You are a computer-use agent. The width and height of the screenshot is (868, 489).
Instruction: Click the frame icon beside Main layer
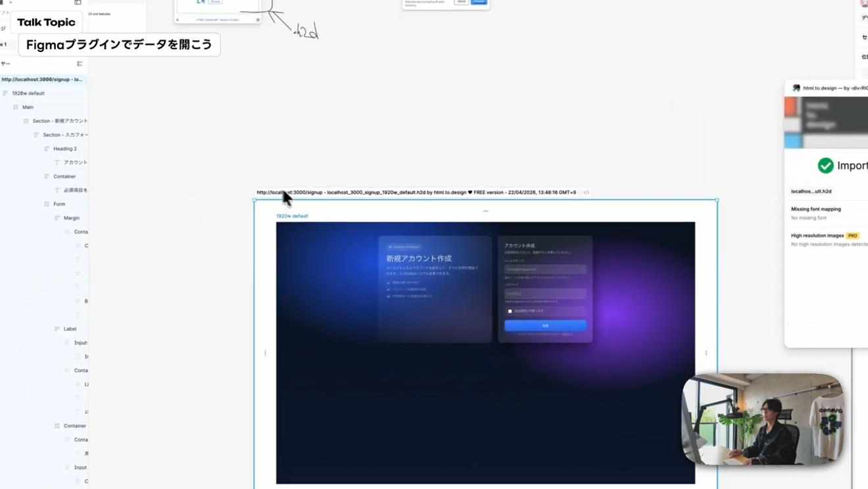pos(16,107)
